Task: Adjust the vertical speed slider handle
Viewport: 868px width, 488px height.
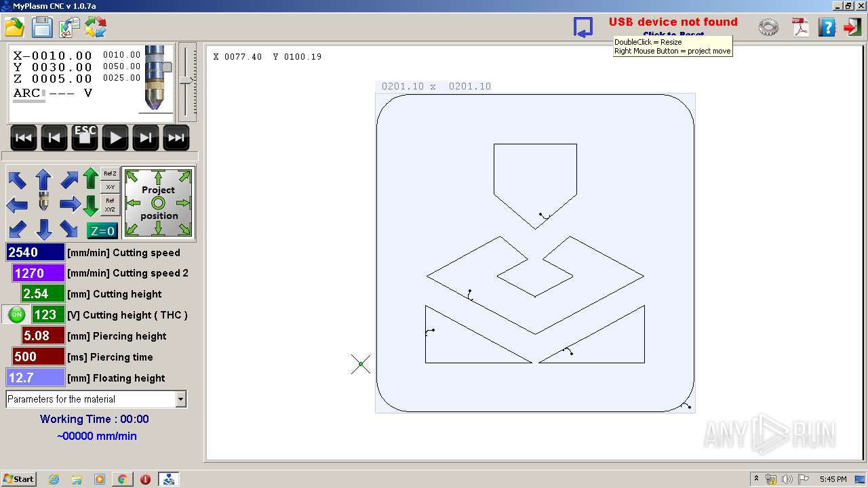Action: coord(186,79)
